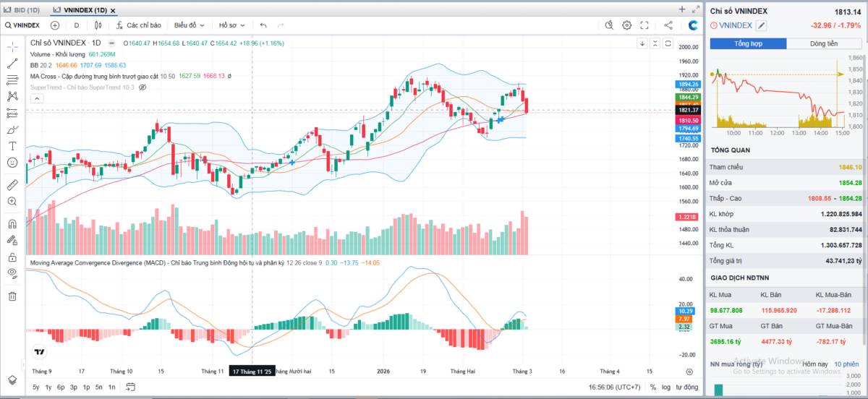Click the 1821.37 current price label

[x=689, y=110]
